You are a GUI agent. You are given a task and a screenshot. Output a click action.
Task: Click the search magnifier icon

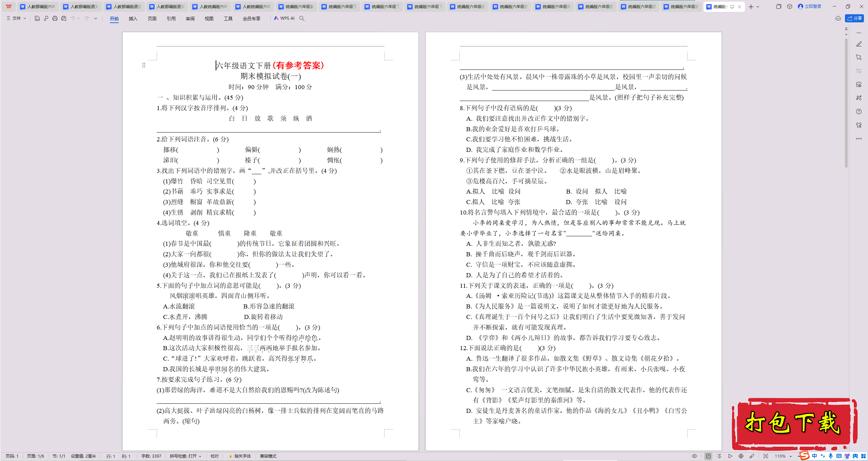(302, 18)
